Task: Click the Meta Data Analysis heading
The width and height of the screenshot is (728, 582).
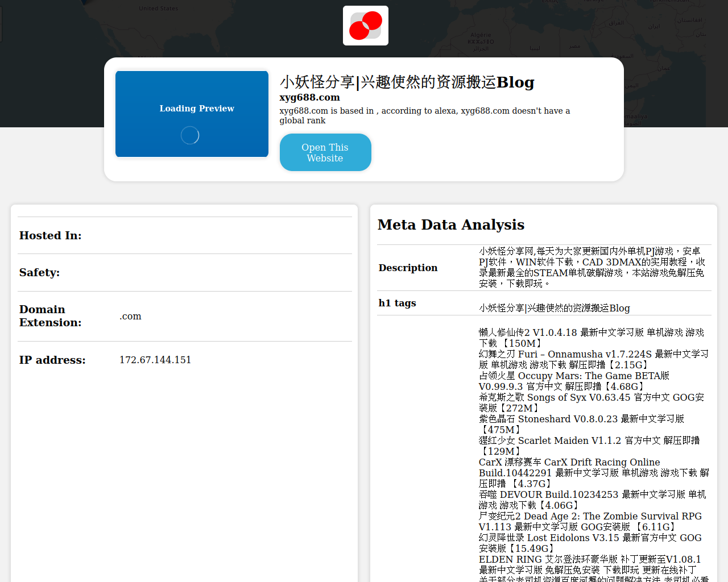Action: click(451, 225)
